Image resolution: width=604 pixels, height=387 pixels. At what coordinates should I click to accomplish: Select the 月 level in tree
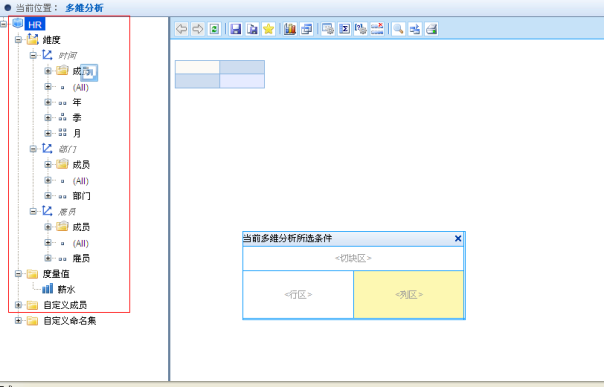(x=77, y=133)
